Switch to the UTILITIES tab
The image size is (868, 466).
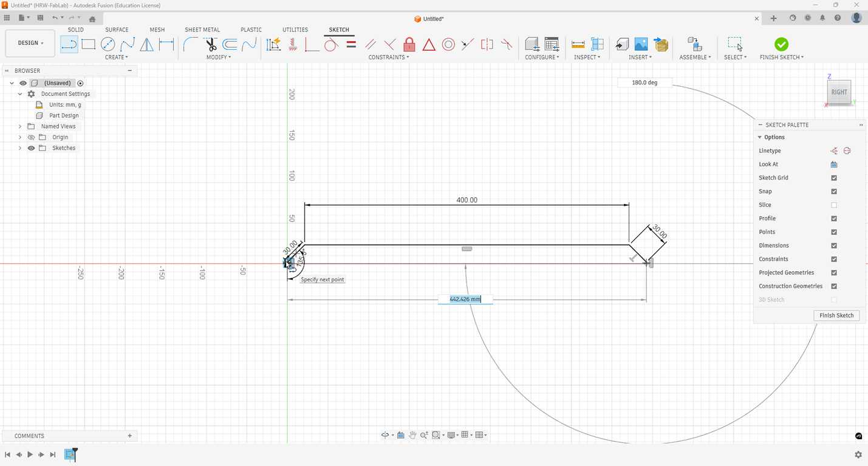coord(295,30)
